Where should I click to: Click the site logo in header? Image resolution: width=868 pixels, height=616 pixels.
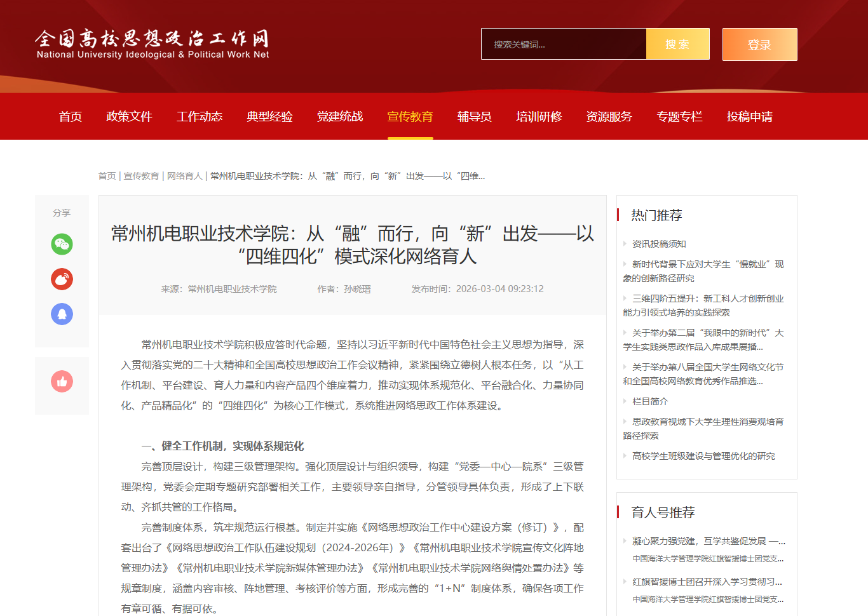pyautogui.click(x=152, y=44)
